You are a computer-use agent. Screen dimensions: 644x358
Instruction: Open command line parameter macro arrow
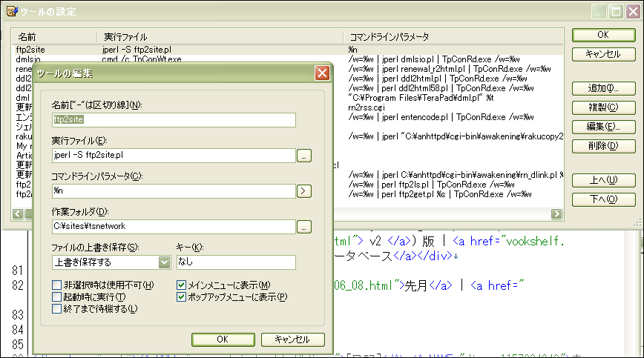[304, 190]
